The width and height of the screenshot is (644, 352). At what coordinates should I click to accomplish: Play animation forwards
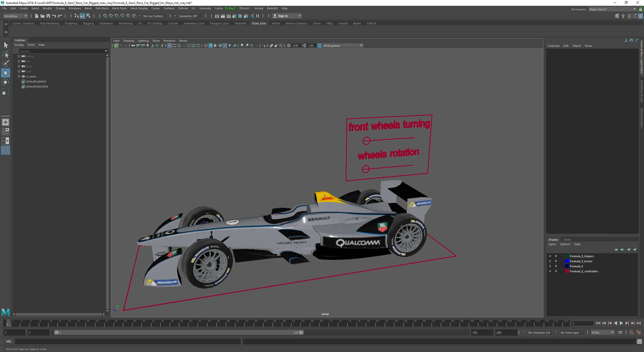621,323
